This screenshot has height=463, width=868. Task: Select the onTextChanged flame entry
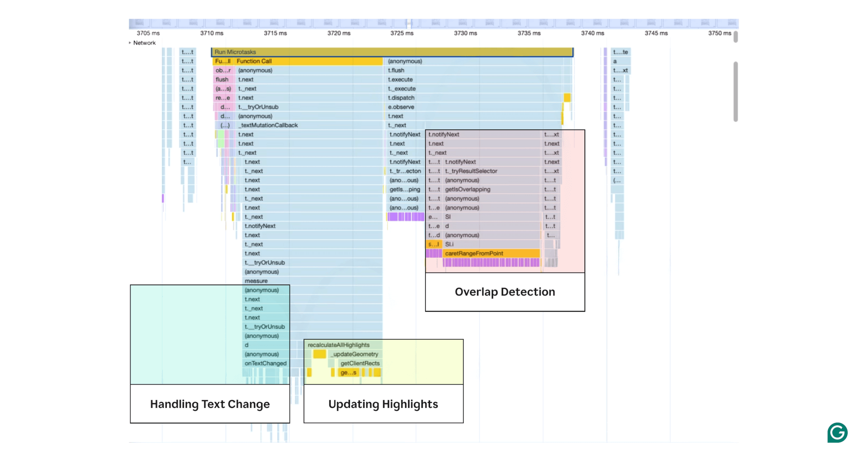[x=265, y=363]
